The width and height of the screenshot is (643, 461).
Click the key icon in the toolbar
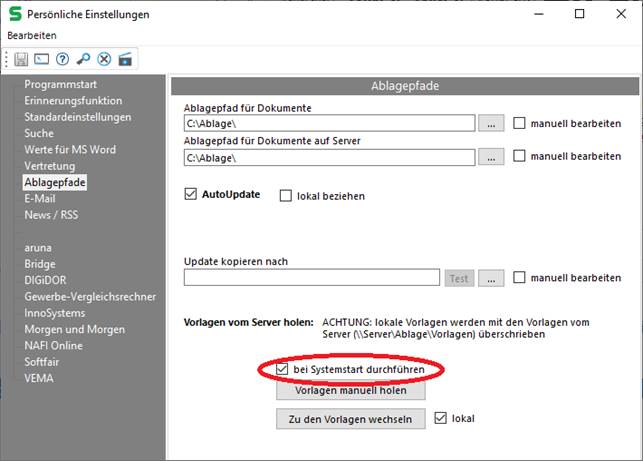(x=83, y=59)
